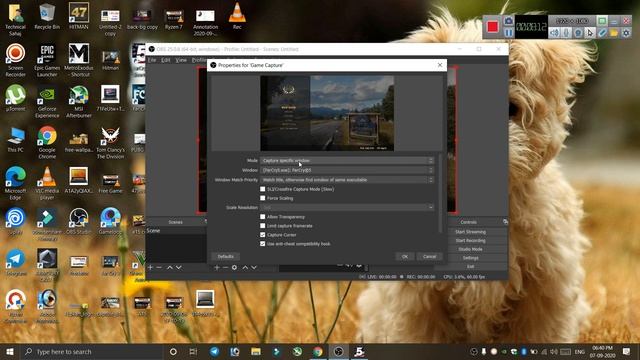The image size is (640, 360).
Task: Open the pen annotation tool in the recorder
Action: tap(602, 33)
